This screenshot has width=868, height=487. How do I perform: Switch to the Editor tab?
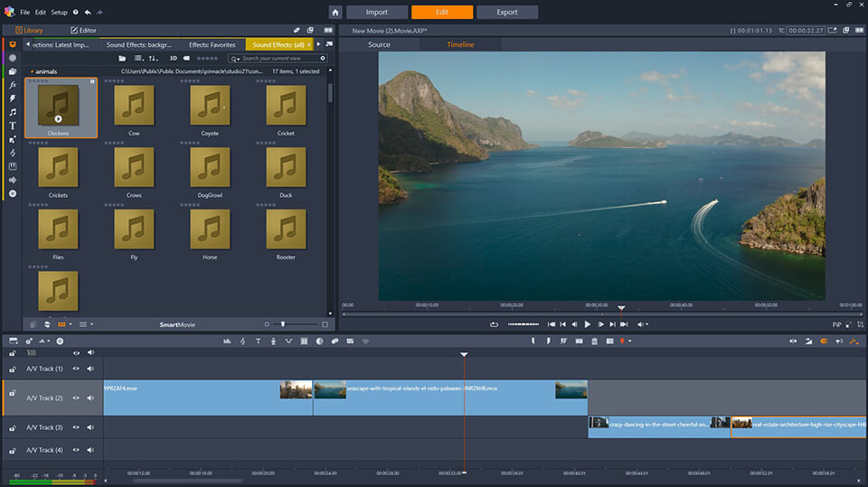click(x=83, y=31)
